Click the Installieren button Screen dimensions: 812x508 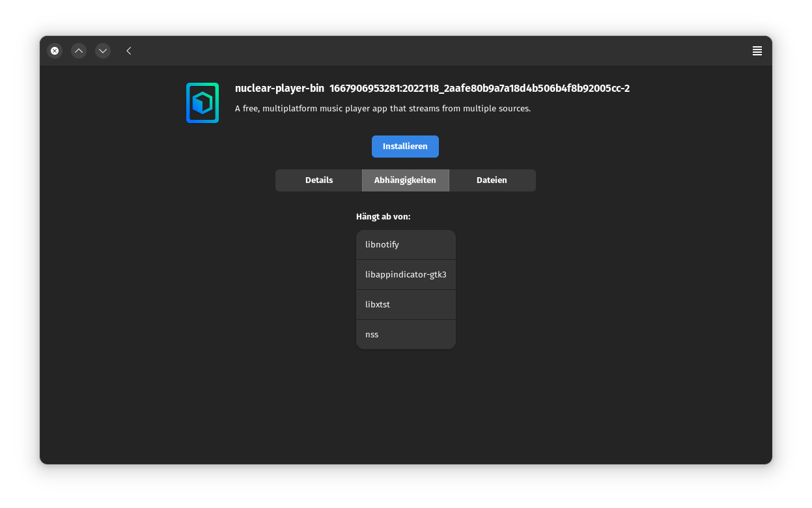(x=405, y=147)
